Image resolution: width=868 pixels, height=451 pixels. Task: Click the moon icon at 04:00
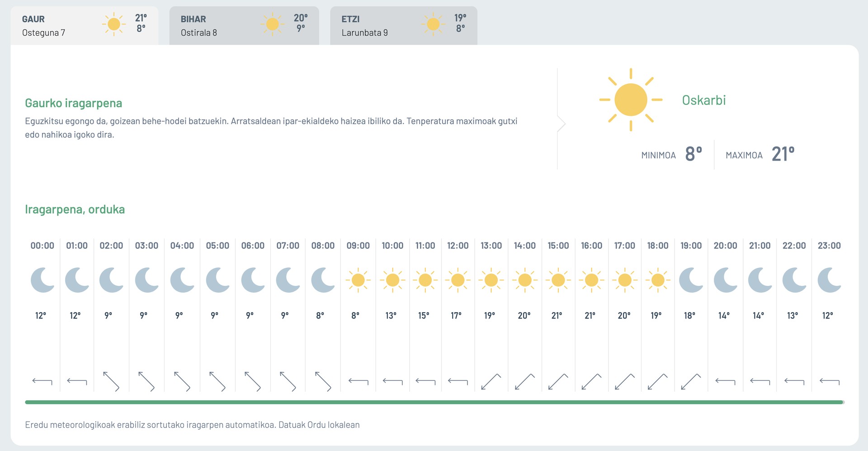tap(182, 280)
